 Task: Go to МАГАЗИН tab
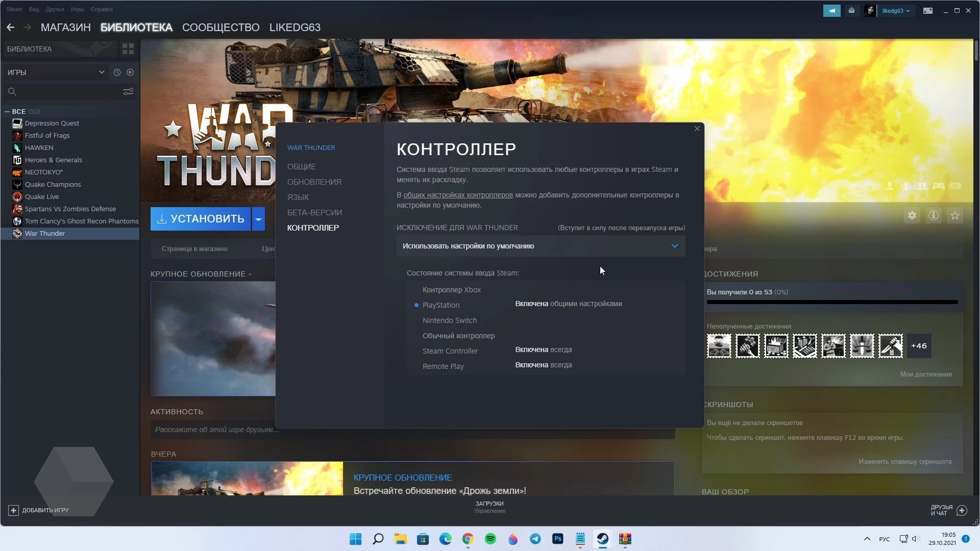[66, 28]
